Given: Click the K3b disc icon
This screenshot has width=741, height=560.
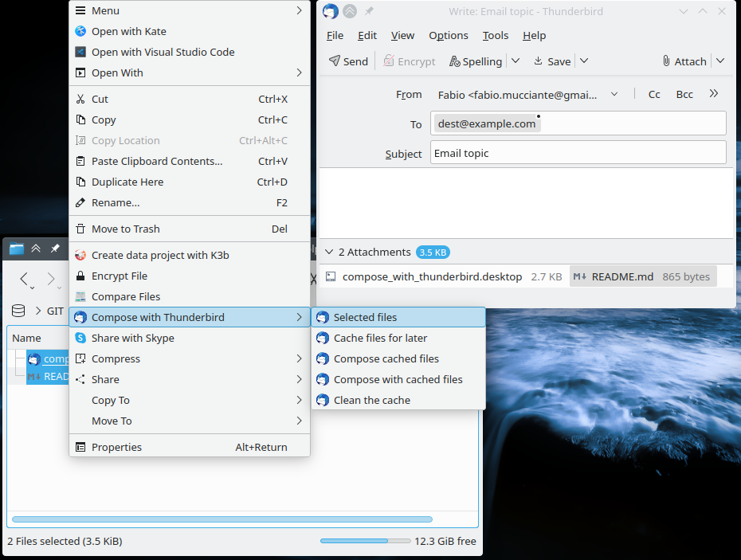Looking at the screenshot, I should (80, 255).
